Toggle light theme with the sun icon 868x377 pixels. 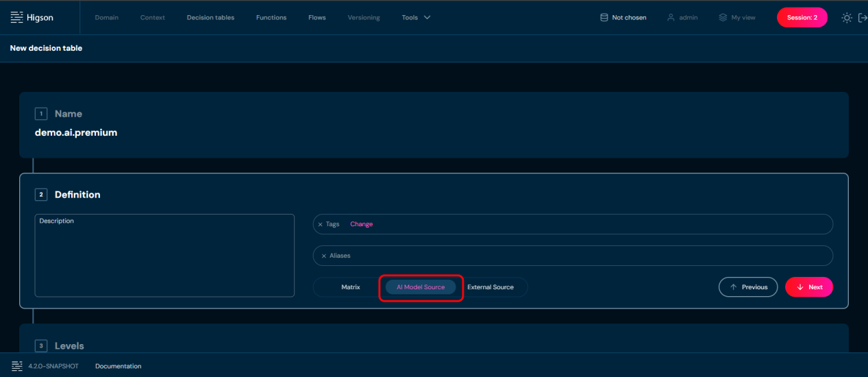(x=847, y=18)
